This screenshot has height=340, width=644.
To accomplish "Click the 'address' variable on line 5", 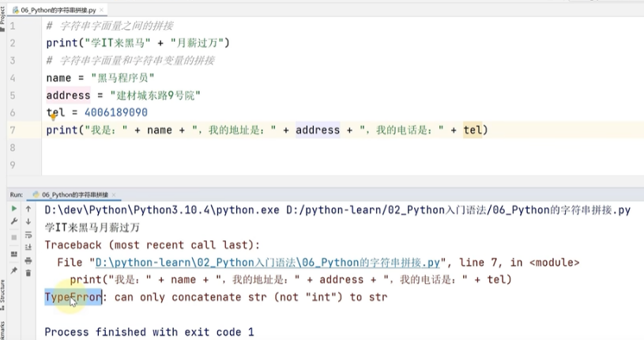I will pos(68,96).
